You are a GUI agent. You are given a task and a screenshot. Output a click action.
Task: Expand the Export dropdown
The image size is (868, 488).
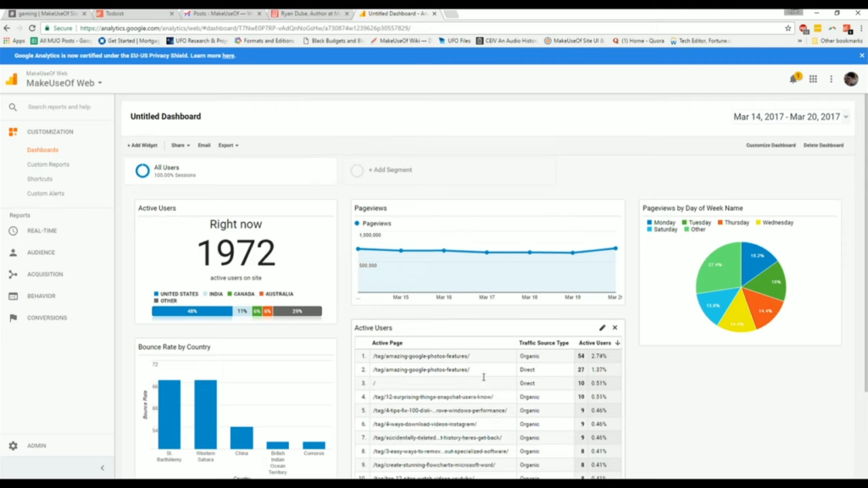[x=227, y=145]
